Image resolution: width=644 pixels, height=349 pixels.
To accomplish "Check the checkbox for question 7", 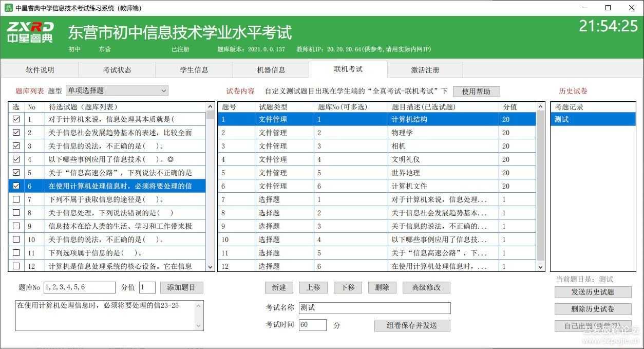I will tap(16, 199).
